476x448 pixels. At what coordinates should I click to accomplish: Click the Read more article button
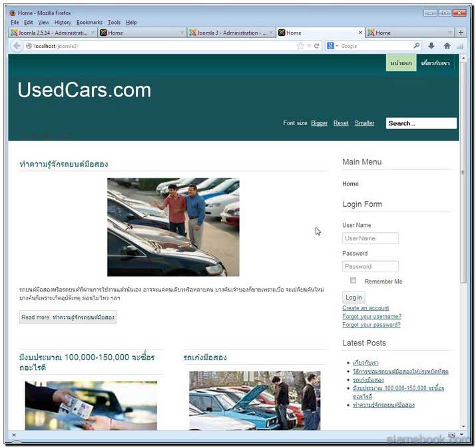(x=68, y=317)
